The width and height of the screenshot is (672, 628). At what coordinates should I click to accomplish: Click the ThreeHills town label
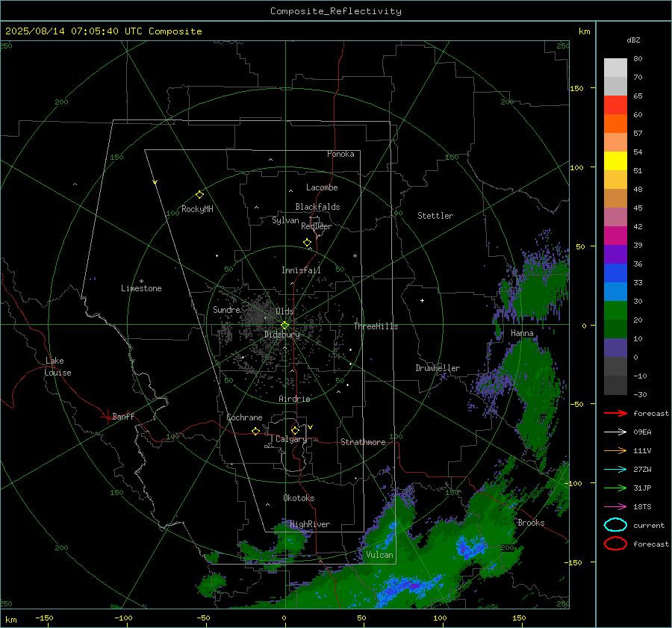[376, 326]
